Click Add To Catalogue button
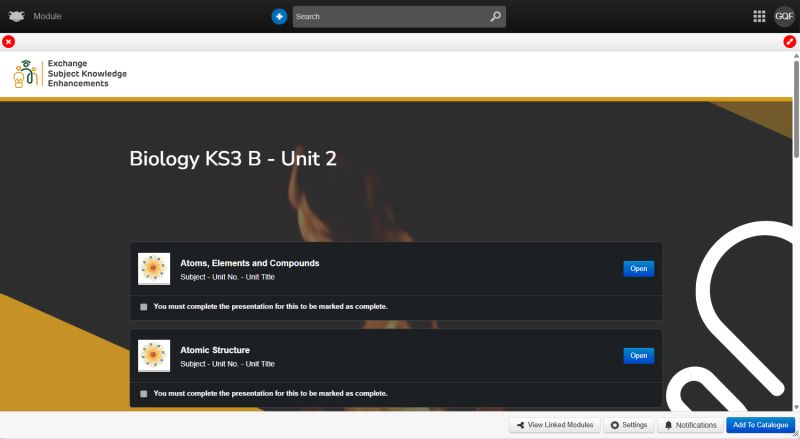The height and width of the screenshot is (439, 800). click(x=759, y=425)
